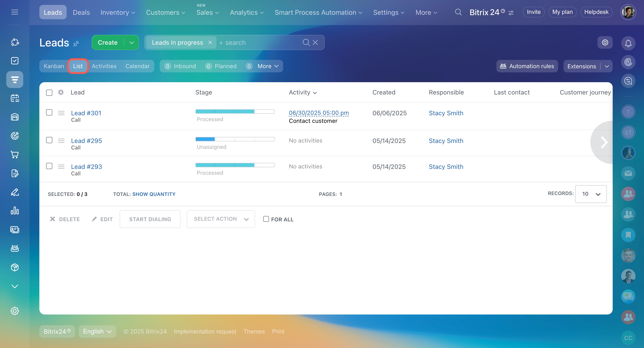The image size is (644, 348).
Task: Open the Deals menu item
Action: click(x=81, y=12)
